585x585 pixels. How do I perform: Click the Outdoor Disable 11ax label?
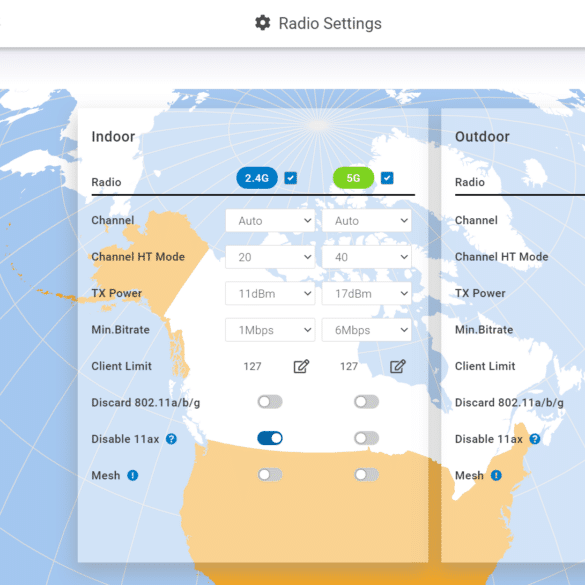point(489,439)
